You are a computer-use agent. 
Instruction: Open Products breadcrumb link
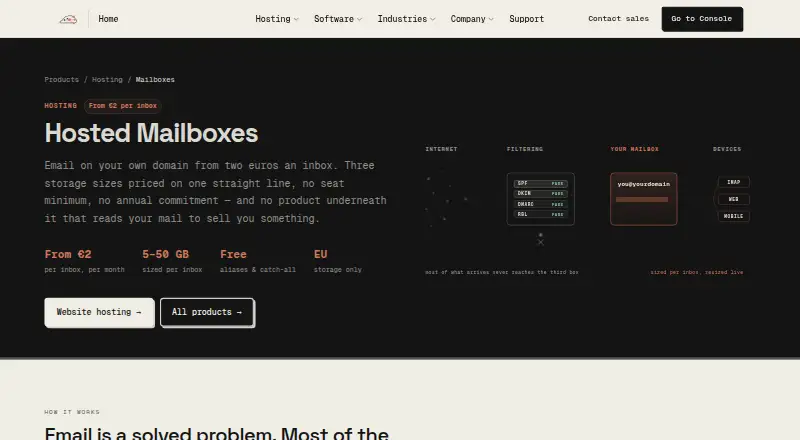[62, 80]
